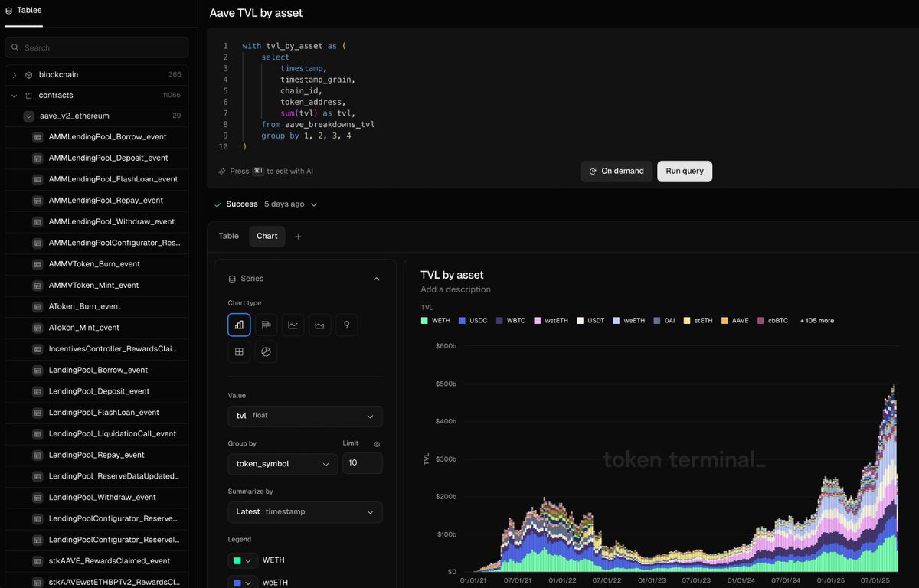Add a new result tab with plus
The width and height of the screenshot is (919, 588).
298,237
